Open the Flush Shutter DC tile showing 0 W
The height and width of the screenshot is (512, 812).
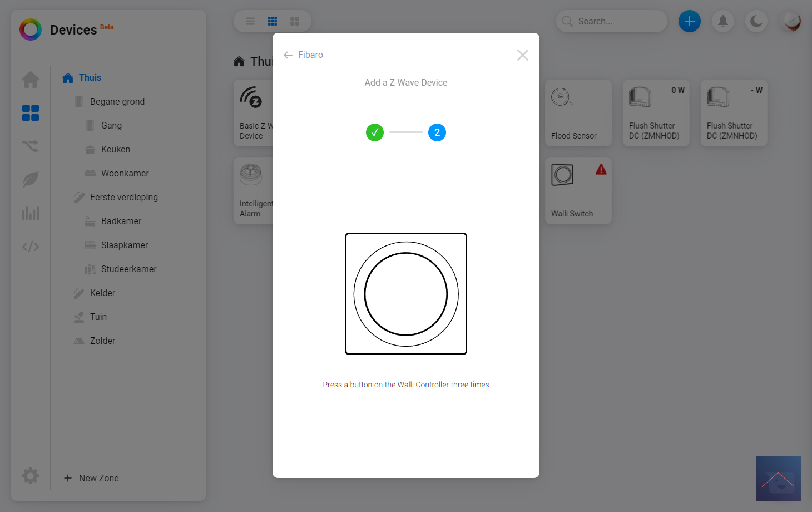[x=656, y=113]
